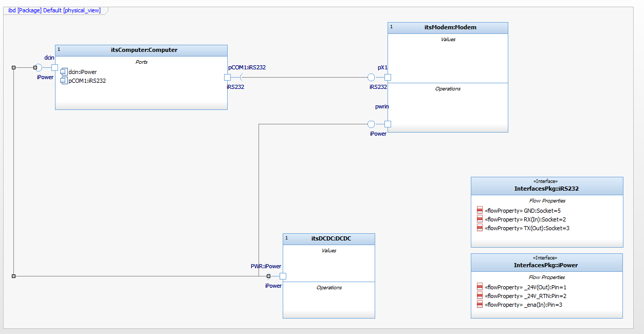
Task: Click the InterfacesPkg::iPower interface title
Action: click(546, 264)
